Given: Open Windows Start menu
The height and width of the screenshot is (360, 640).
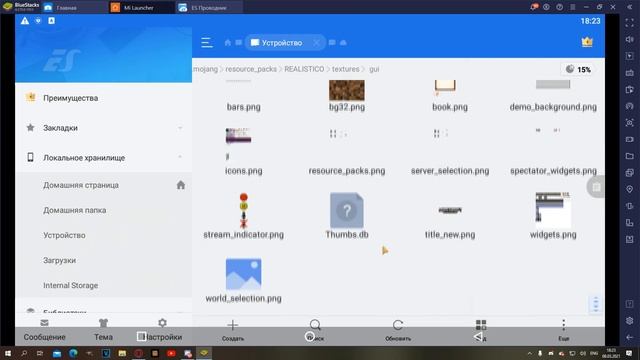Looking at the screenshot, I should (x=7, y=353).
